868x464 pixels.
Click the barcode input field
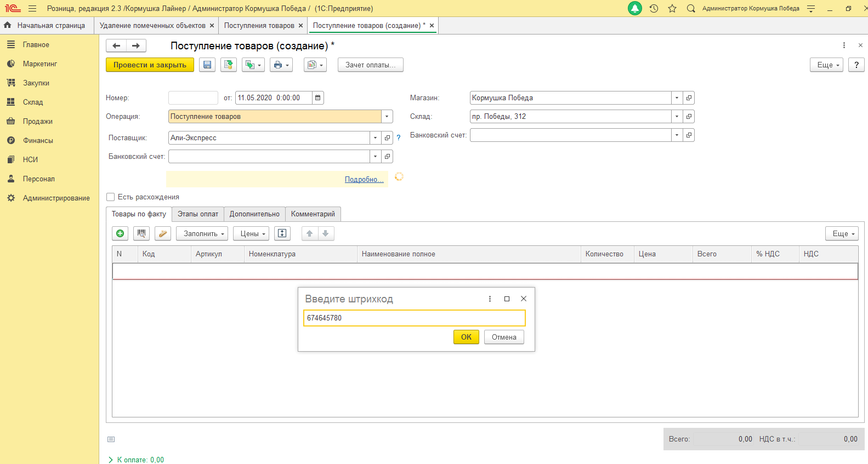pos(414,318)
